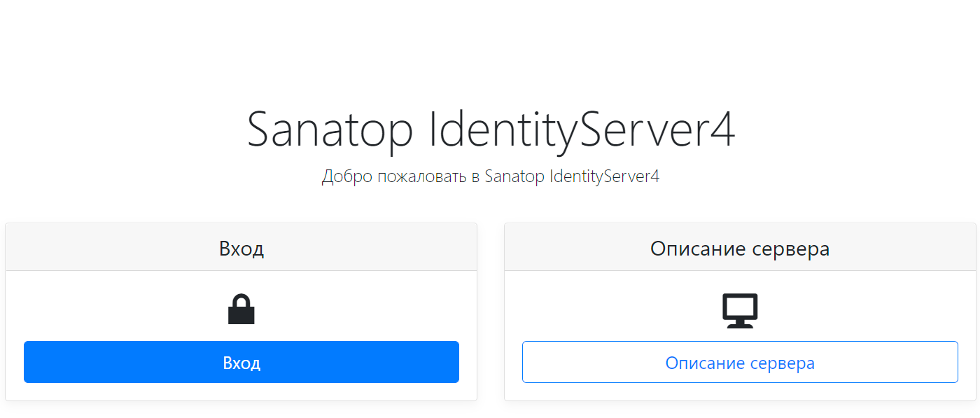Click "IdentityServer4" in the small welcome subtitle
This screenshot has height=418, width=980.
(x=605, y=176)
